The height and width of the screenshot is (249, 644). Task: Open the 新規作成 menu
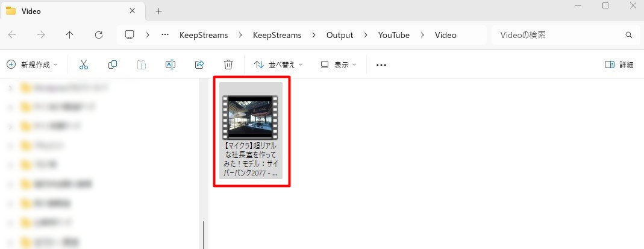(33, 65)
